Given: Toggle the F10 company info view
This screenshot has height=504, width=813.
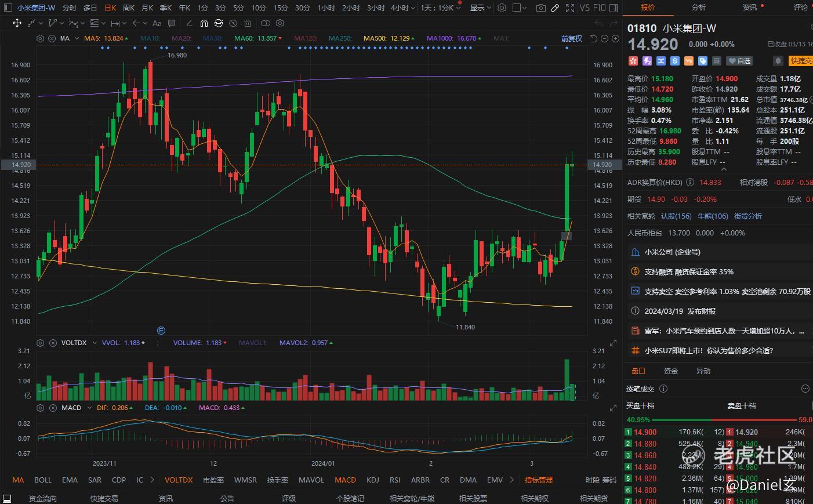Looking at the screenshot, I should point(600,8).
